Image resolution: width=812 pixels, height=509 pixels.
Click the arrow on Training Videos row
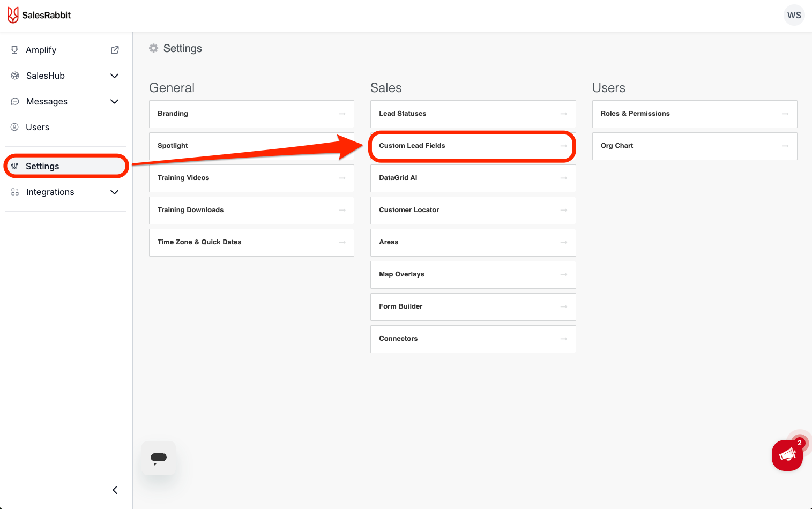(342, 178)
